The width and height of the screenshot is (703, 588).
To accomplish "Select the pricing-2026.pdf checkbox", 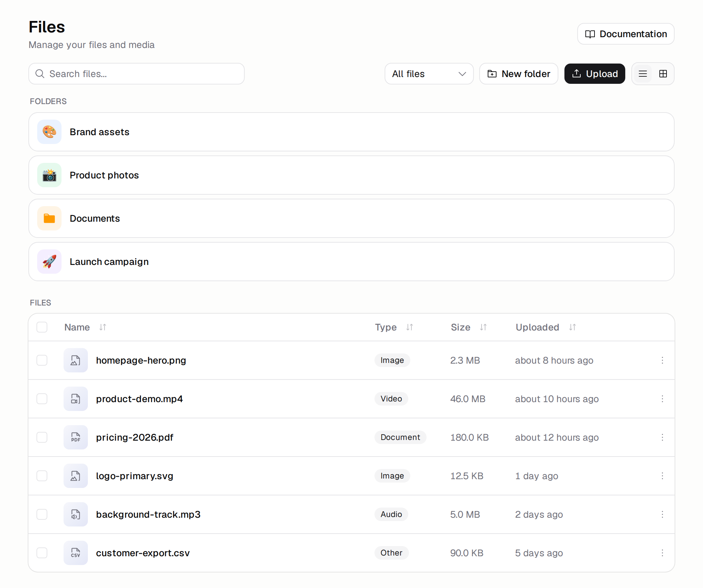I will click(x=42, y=437).
